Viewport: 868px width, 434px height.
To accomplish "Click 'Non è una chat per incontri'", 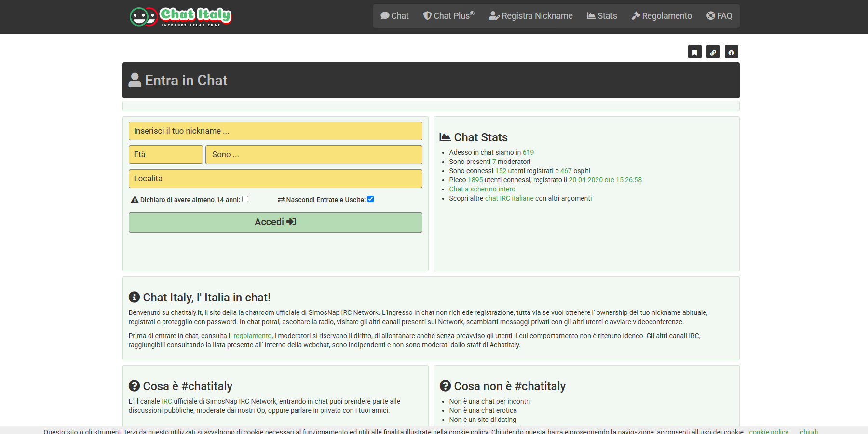I will point(489,401).
